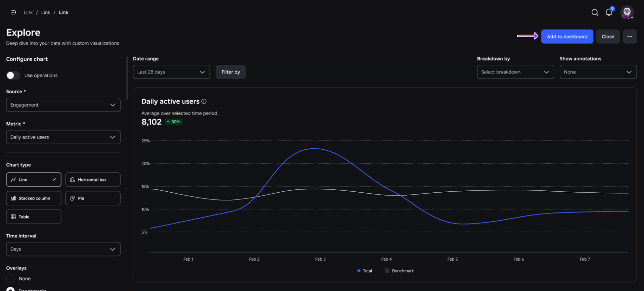The width and height of the screenshot is (644, 291).
Task: Click 'Average over selected time period' text
Action: pyautogui.click(x=179, y=113)
